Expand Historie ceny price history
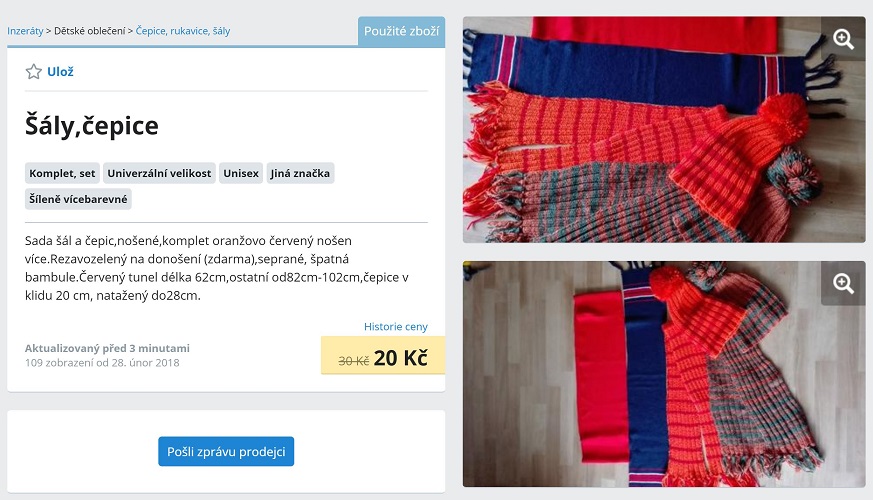The image size is (873, 500). [396, 326]
